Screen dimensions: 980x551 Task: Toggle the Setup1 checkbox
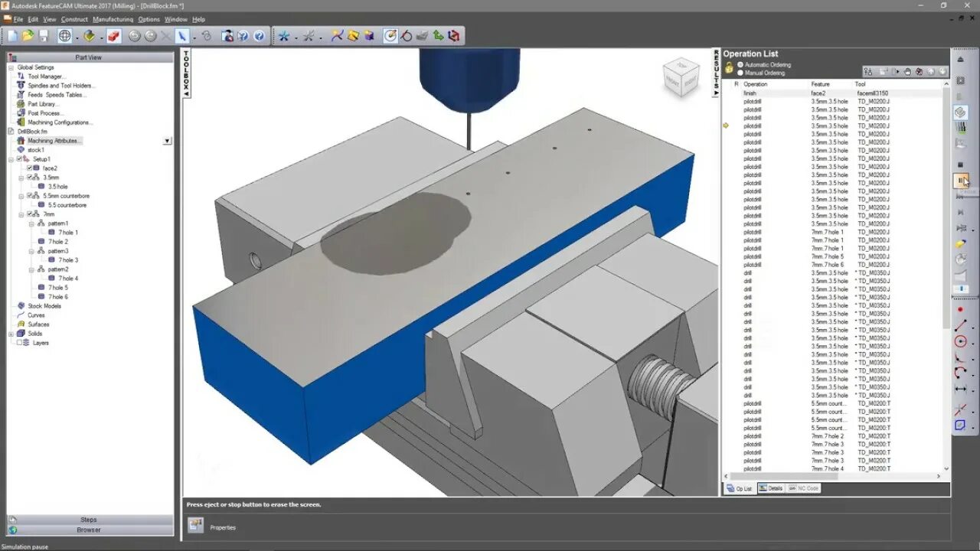click(x=20, y=159)
